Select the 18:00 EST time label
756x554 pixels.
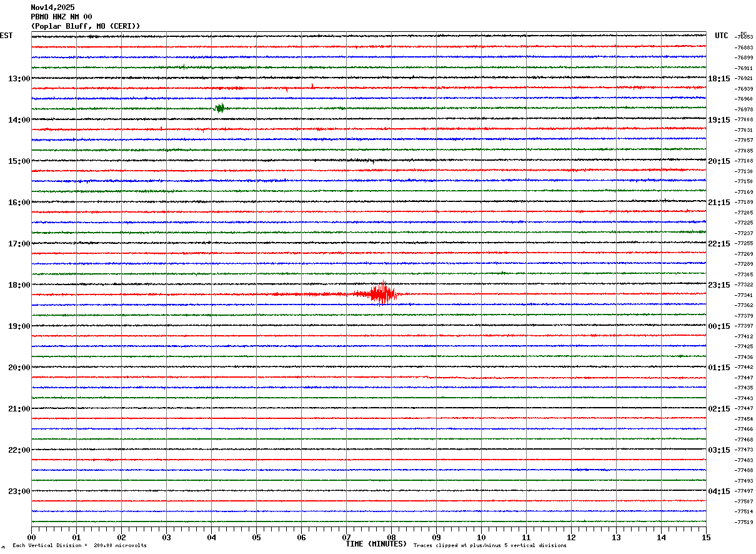click(x=19, y=285)
